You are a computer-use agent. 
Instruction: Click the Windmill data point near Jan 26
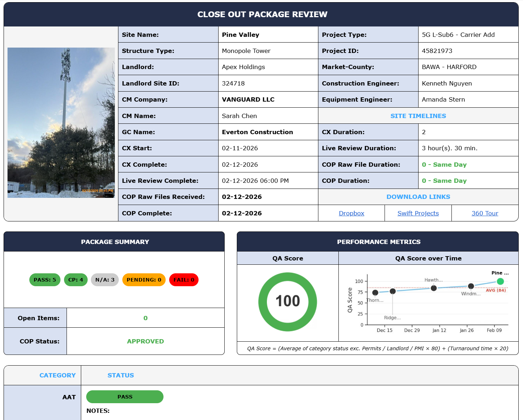click(x=471, y=286)
